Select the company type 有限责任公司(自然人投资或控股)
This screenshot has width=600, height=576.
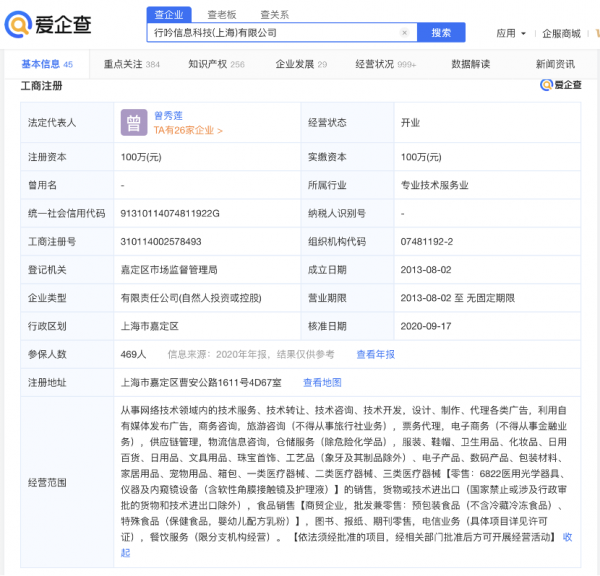(191, 298)
